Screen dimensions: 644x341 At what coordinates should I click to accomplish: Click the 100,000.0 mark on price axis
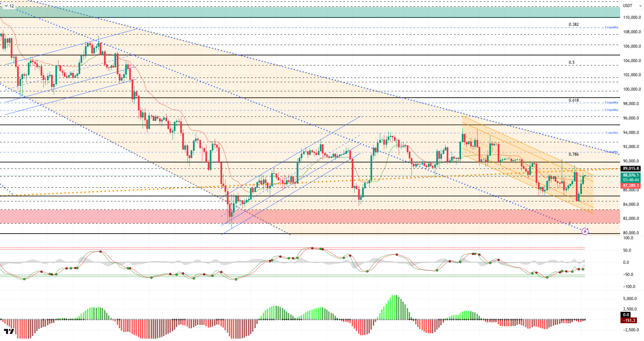pos(631,89)
